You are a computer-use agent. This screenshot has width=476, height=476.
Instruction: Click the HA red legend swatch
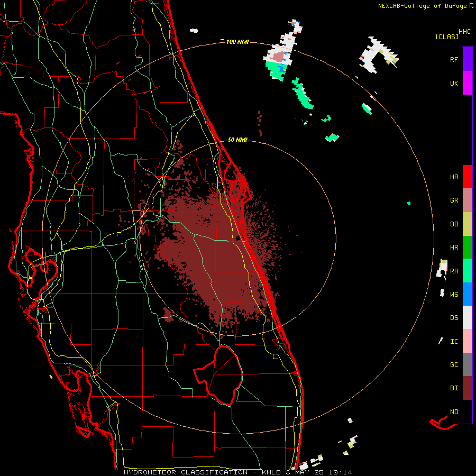[x=467, y=177]
